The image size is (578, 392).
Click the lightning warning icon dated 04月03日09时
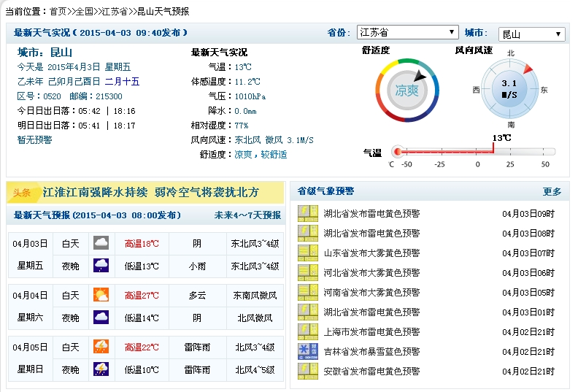pyautogui.click(x=308, y=213)
